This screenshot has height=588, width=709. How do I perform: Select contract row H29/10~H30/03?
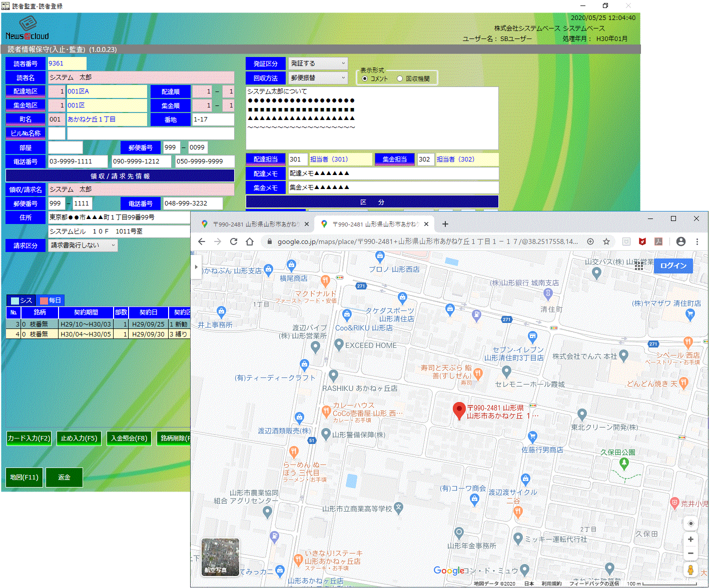point(98,324)
